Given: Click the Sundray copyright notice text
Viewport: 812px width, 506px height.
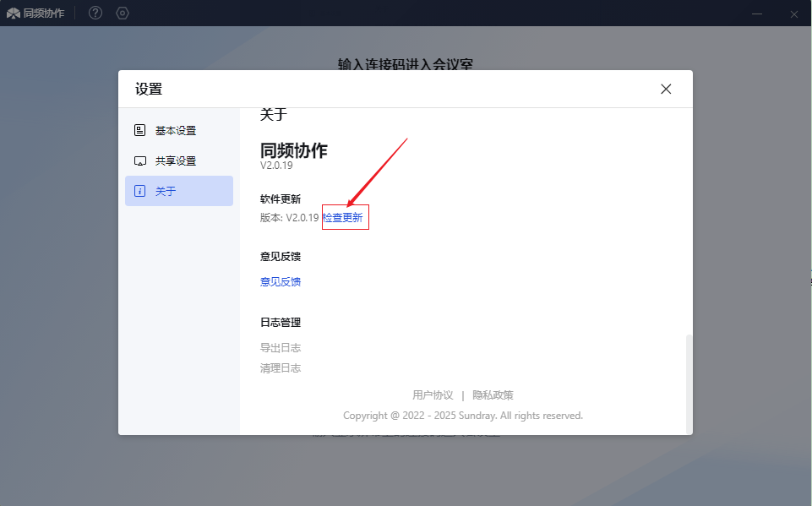Looking at the screenshot, I should click(x=462, y=416).
